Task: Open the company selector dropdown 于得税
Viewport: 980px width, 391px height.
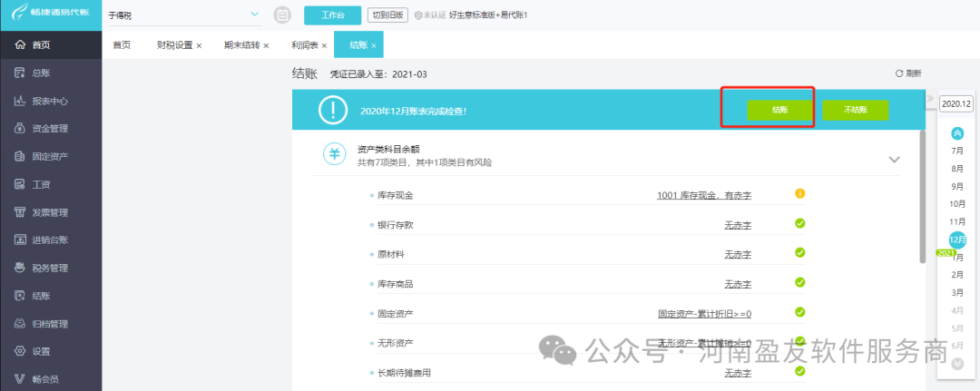Action: pos(183,15)
